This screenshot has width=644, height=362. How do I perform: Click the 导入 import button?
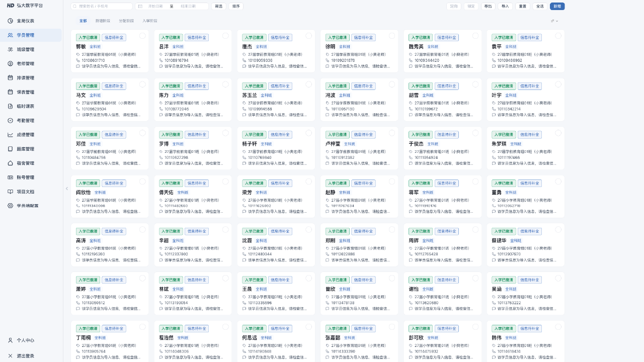coord(505,7)
